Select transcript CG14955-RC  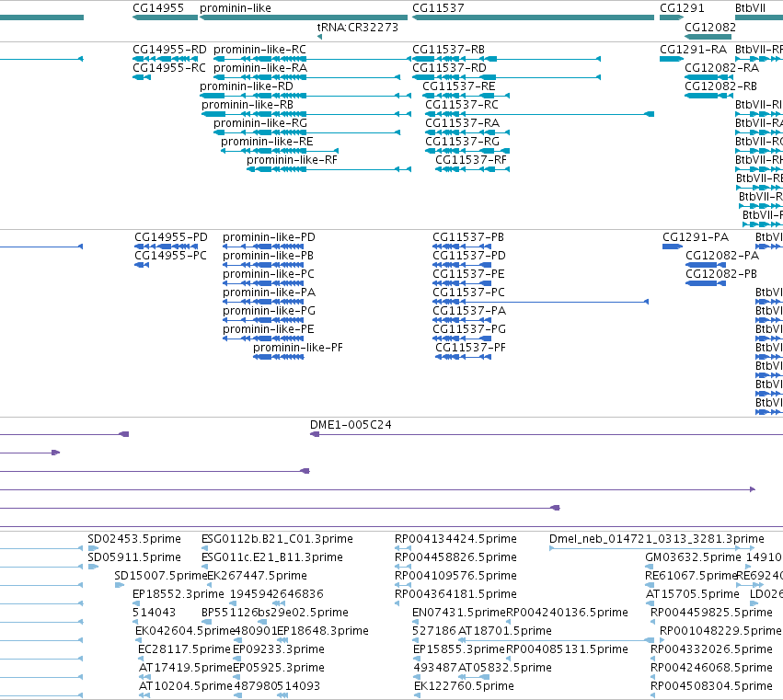[x=142, y=77]
